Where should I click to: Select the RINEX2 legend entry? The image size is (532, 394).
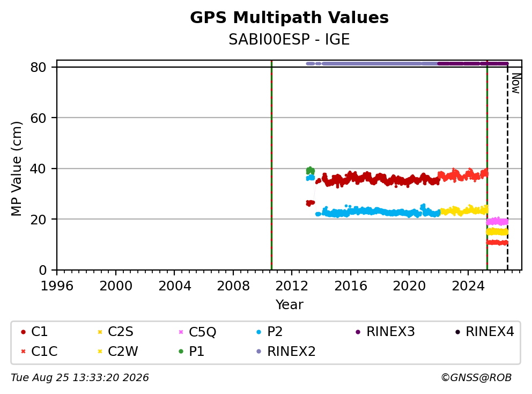pos(286,352)
